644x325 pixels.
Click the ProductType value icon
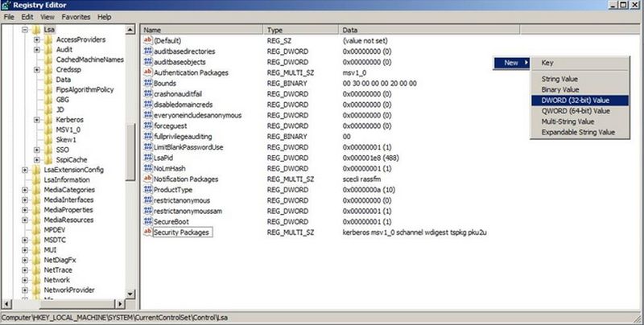pos(148,190)
